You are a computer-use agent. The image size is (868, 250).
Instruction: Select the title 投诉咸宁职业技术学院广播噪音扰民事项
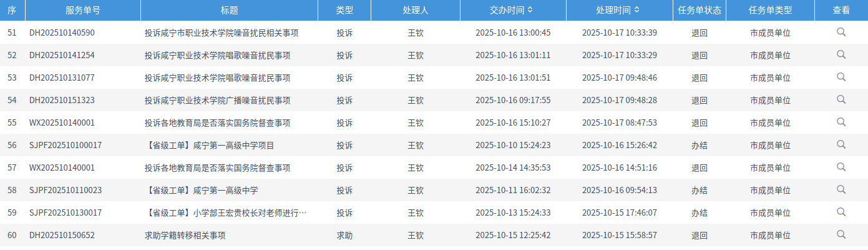(x=217, y=101)
